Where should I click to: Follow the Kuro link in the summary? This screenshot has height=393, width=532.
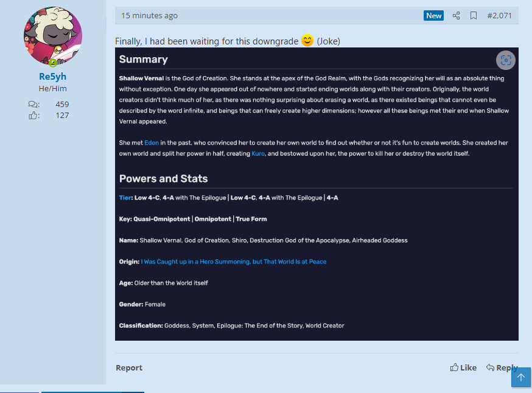coord(258,153)
